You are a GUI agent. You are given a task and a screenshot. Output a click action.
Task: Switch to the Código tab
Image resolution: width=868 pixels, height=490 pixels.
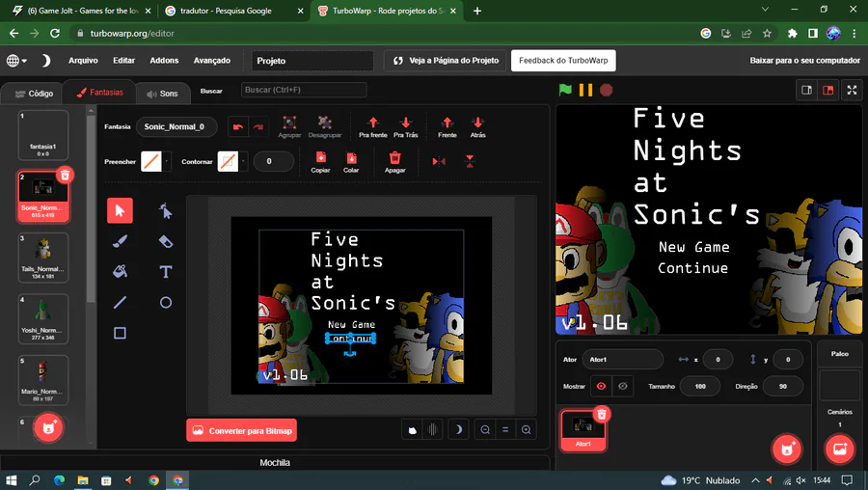(x=34, y=94)
